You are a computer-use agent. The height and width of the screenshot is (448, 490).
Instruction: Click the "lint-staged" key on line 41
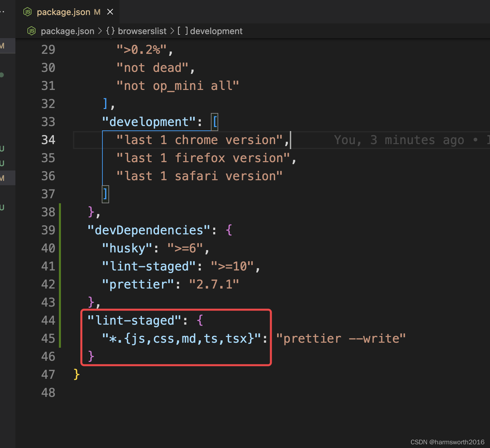pyautogui.click(x=149, y=266)
